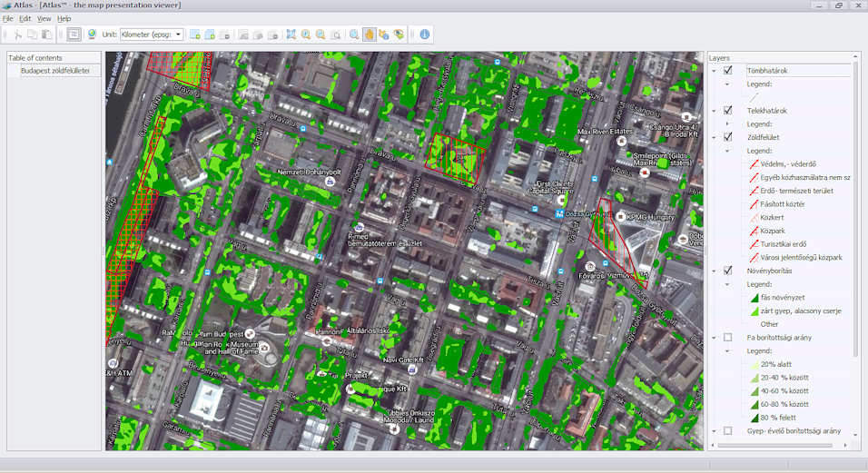Image resolution: width=868 pixels, height=473 pixels.
Task: Click the identify features tool icon
Action: [384, 34]
